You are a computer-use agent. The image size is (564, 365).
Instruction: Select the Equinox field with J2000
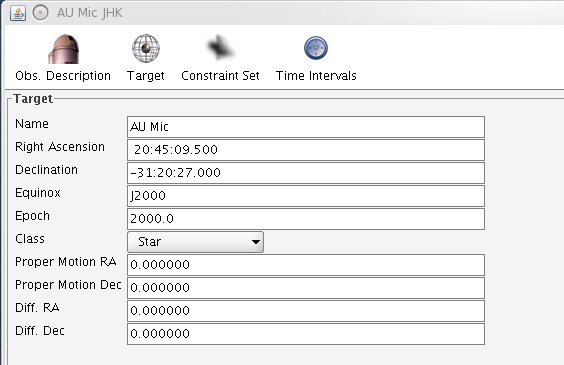tap(306, 196)
